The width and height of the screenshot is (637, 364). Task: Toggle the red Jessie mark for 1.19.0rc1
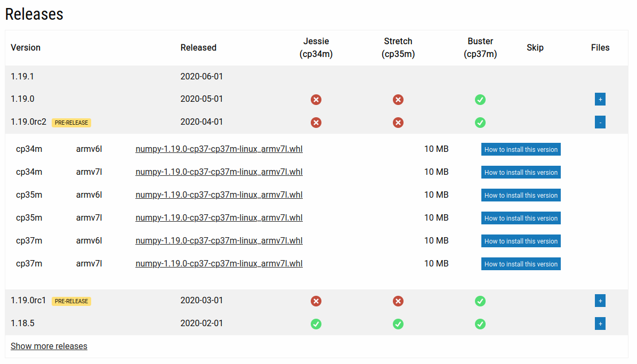(x=316, y=301)
